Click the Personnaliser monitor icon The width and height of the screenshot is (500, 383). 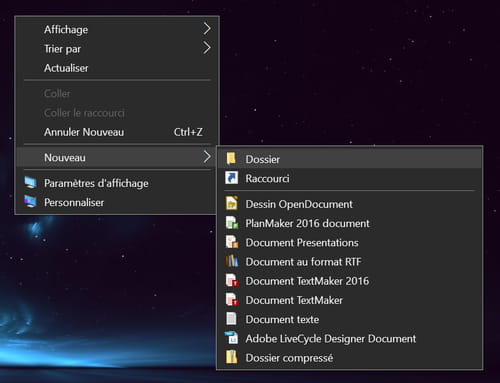[x=30, y=202]
